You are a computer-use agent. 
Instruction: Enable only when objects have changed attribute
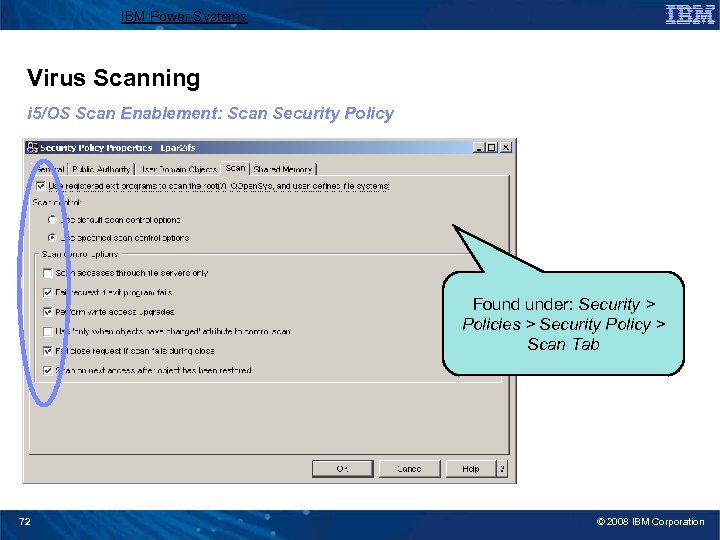point(47,332)
